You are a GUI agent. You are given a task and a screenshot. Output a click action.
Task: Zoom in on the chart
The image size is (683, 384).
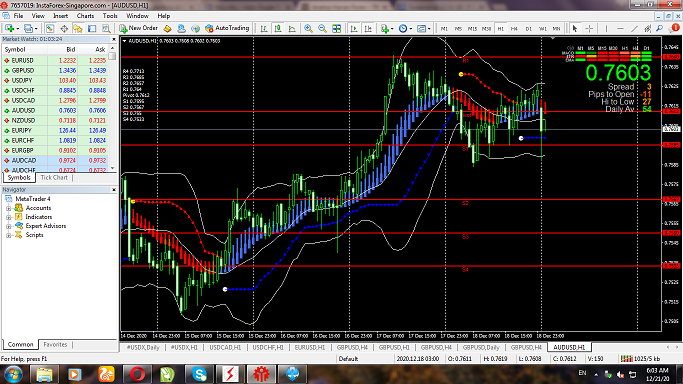(x=308, y=28)
